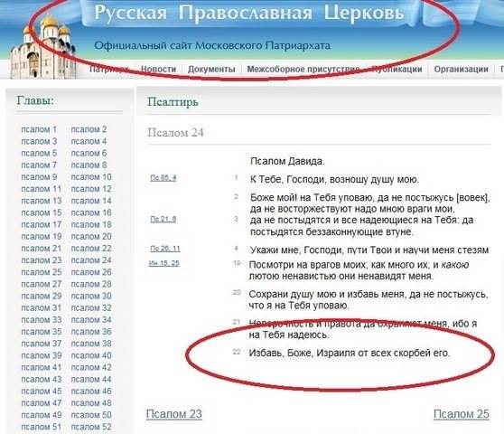The image size is (504, 434).
Task: Open псалом 25 in chapter list
Action: click(x=42, y=272)
